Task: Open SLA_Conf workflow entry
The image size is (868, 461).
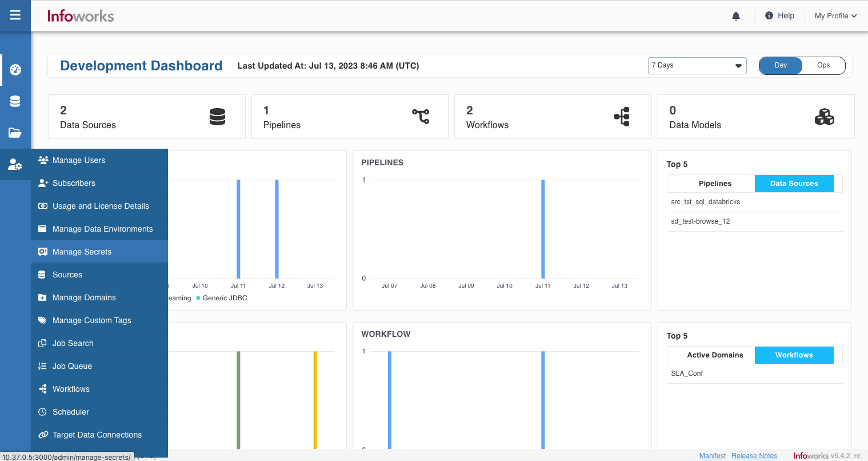Action: (x=687, y=373)
